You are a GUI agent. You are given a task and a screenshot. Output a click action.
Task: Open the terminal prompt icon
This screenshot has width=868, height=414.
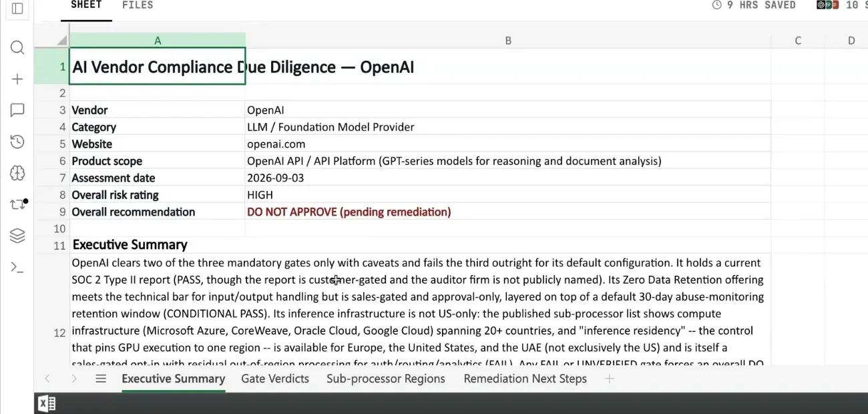click(17, 267)
